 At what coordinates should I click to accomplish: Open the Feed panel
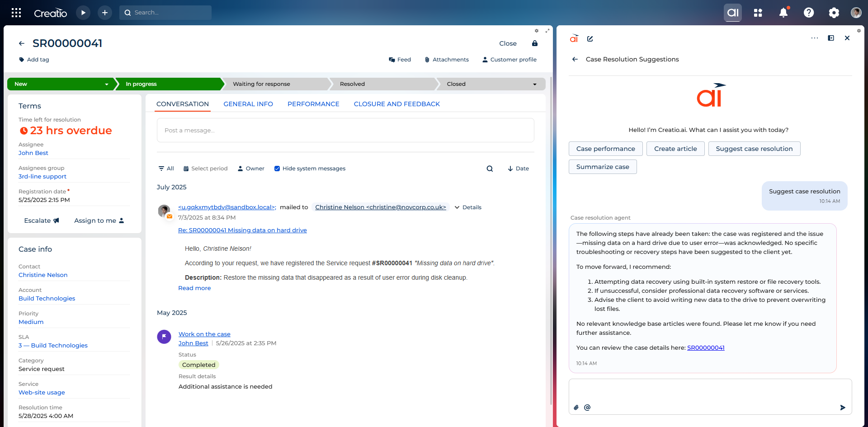coord(400,60)
